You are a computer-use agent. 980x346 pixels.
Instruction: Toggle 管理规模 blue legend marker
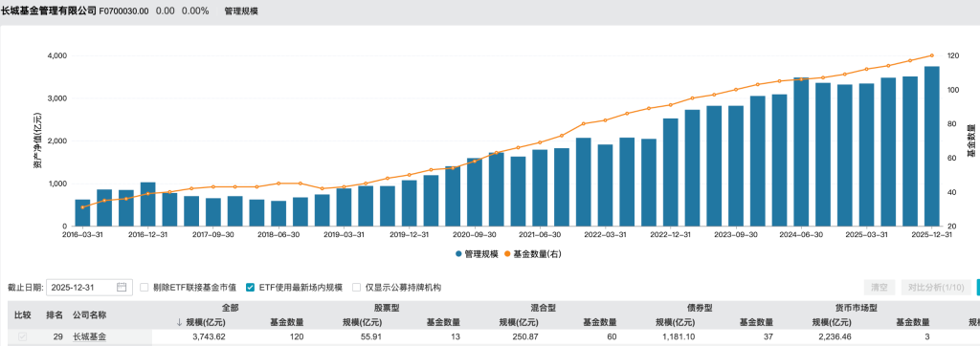(x=458, y=254)
